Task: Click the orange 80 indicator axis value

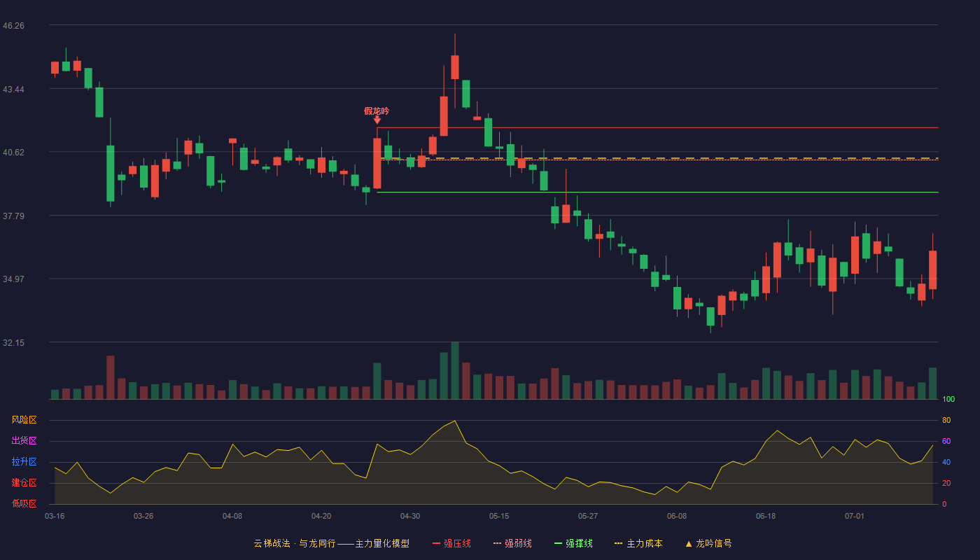Action: (946, 420)
